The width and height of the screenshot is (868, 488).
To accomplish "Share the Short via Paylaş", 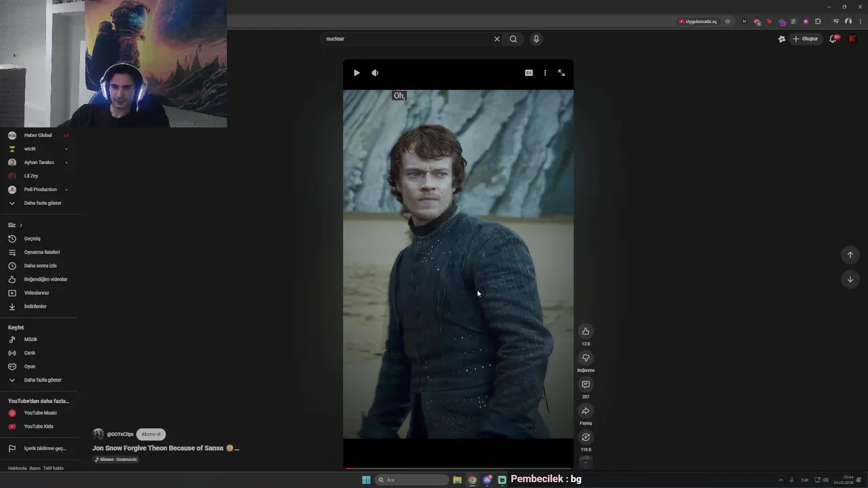I will coord(586,411).
